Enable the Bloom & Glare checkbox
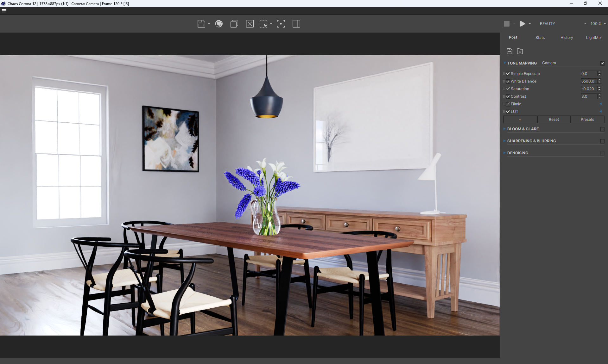This screenshot has width=608, height=364. point(602,129)
